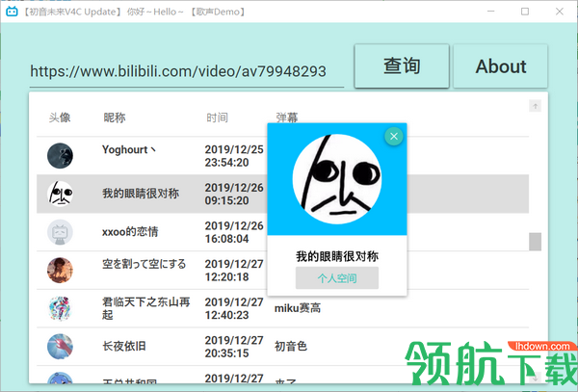Screen dimensions: 578x392
Task: Click time 2019/12/27 12:20:18
Action: pyautogui.click(x=234, y=271)
